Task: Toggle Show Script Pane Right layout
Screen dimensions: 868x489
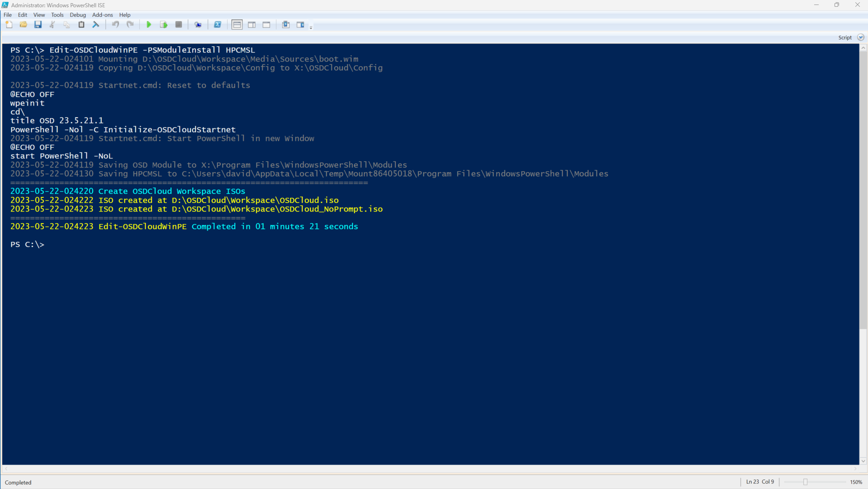Action: (x=252, y=25)
